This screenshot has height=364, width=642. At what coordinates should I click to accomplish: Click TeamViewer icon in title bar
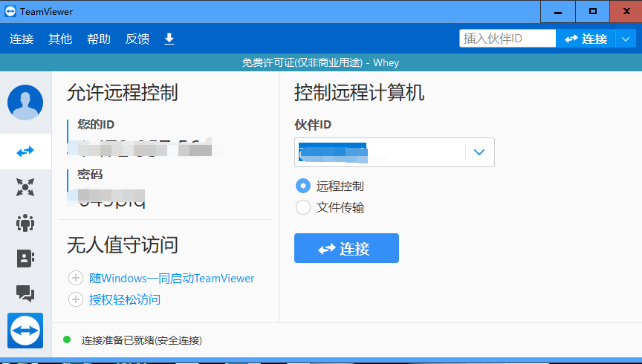[10, 11]
